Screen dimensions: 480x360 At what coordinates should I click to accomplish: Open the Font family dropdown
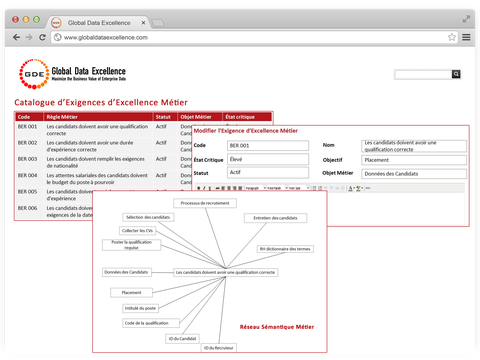click(277, 188)
